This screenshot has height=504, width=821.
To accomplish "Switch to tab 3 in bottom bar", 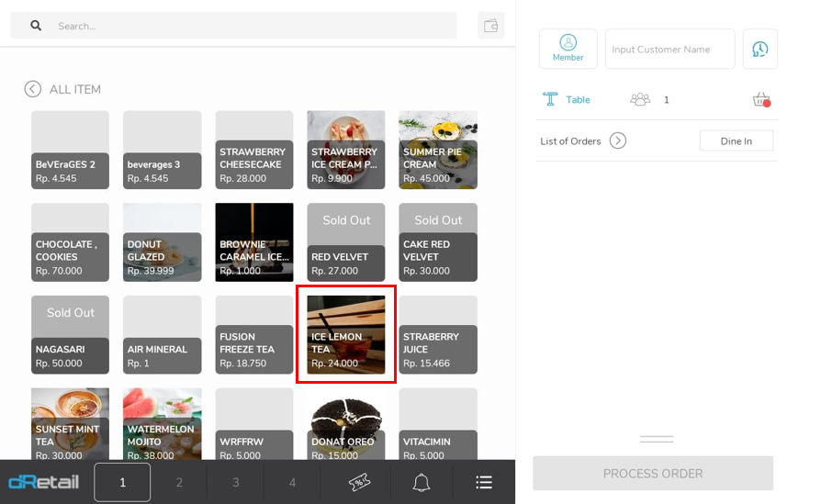I will click(x=235, y=482).
